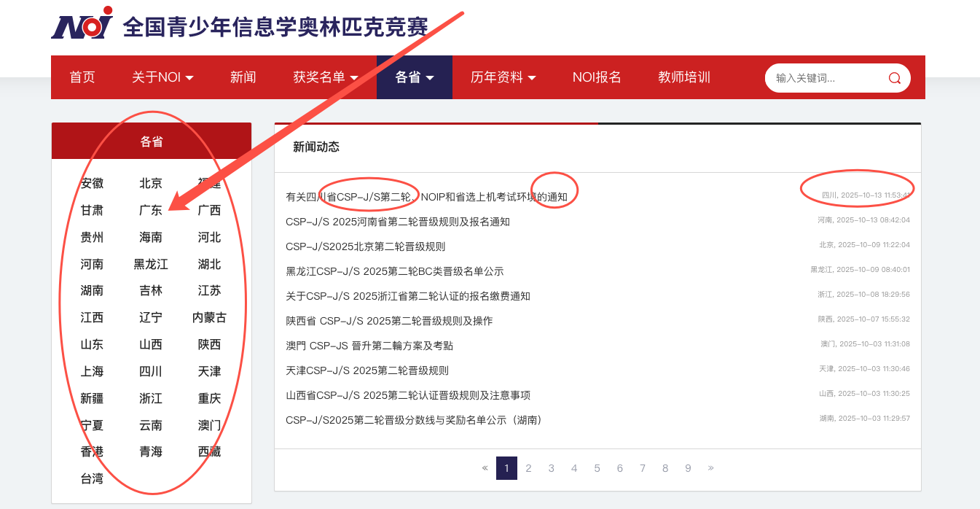Click the NOI logo in the header
The height and width of the screenshot is (509, 980).
(x=82, y=23)
